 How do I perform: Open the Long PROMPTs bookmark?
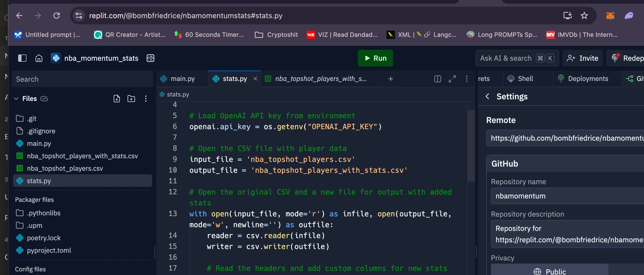coord(502,35)
